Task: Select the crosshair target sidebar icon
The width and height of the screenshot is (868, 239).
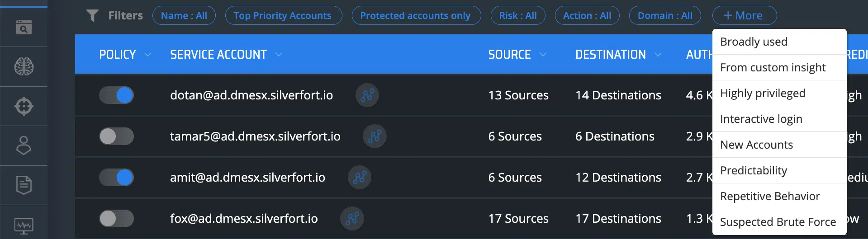Action: click(24, 106)
